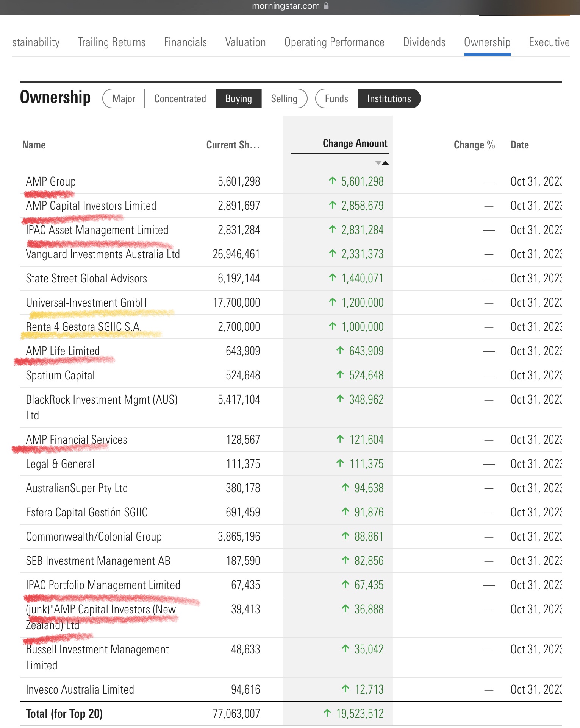Click the sort arrow under Change Amount
The height and width of the screenshot is (728, 580).
pyautogui.click(x=381, y=163)
